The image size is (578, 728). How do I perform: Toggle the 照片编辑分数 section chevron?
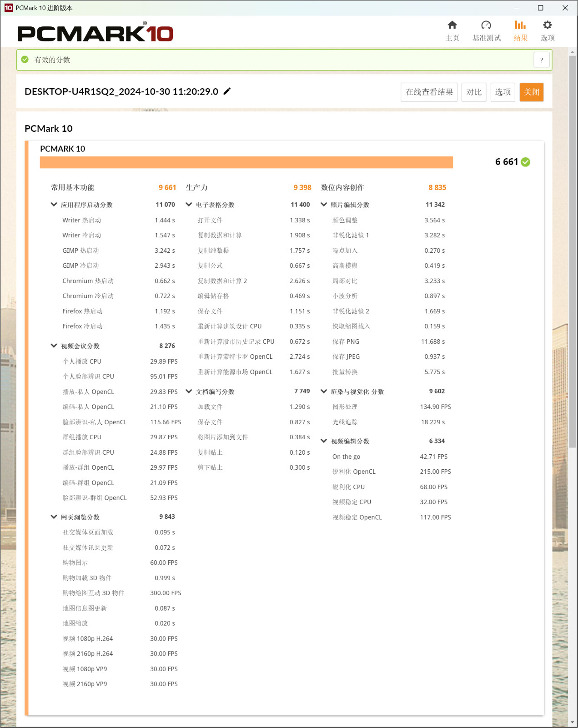pyautogui.click(x=324, y=205)
